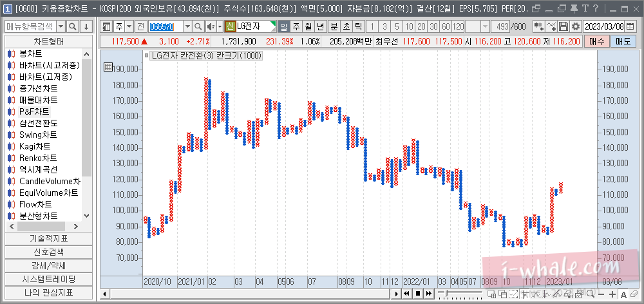
Task: Collapse the 차트형태 section header
Action: pos(48,41)
